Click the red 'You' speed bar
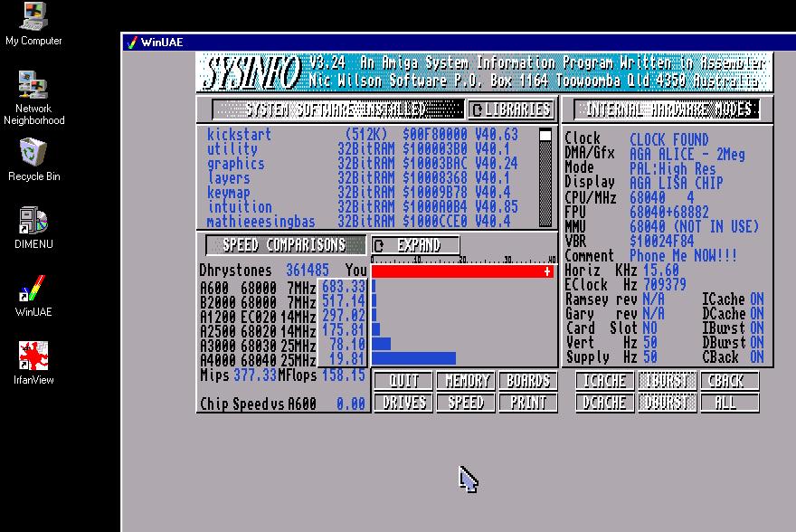Viewport: 796px width, 532px height. click(462, 271)
